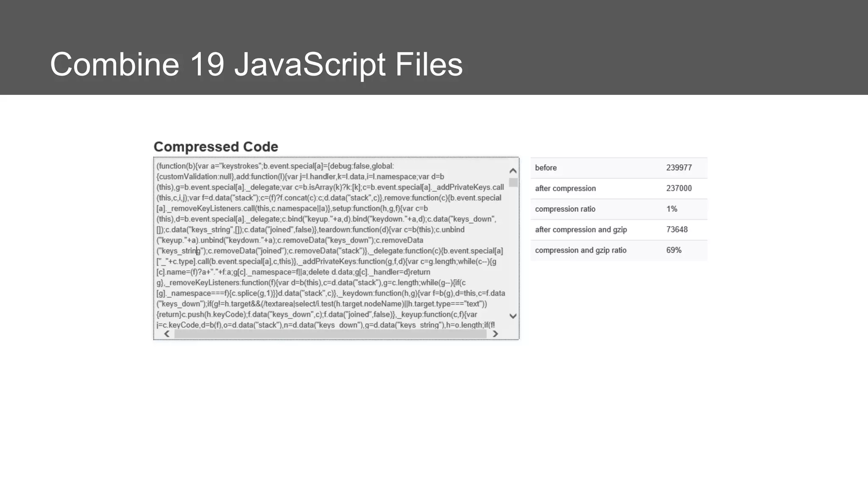Click the 1% compression ratio value
The width and height of the screenshot is (868, 488).
click(x=672, y=209)
